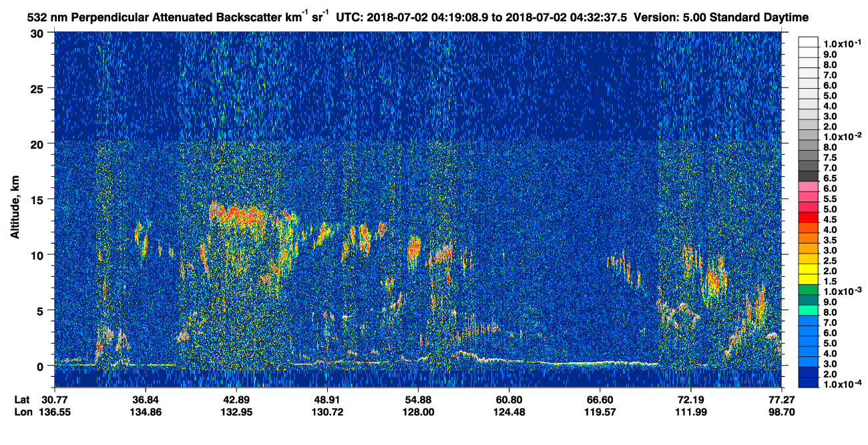
Task: Click longitude value '119.57'
Action: 600,412
